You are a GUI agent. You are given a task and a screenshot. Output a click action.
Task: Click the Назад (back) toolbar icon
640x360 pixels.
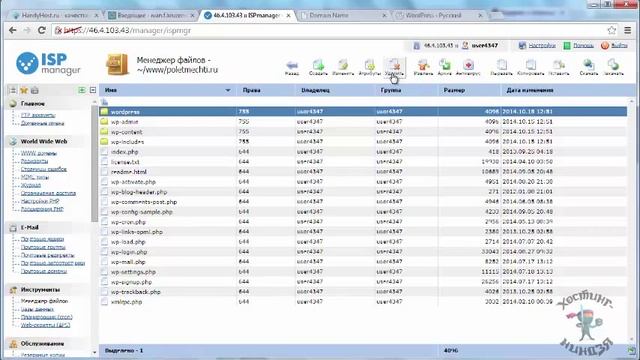click(x=292, y=66)
